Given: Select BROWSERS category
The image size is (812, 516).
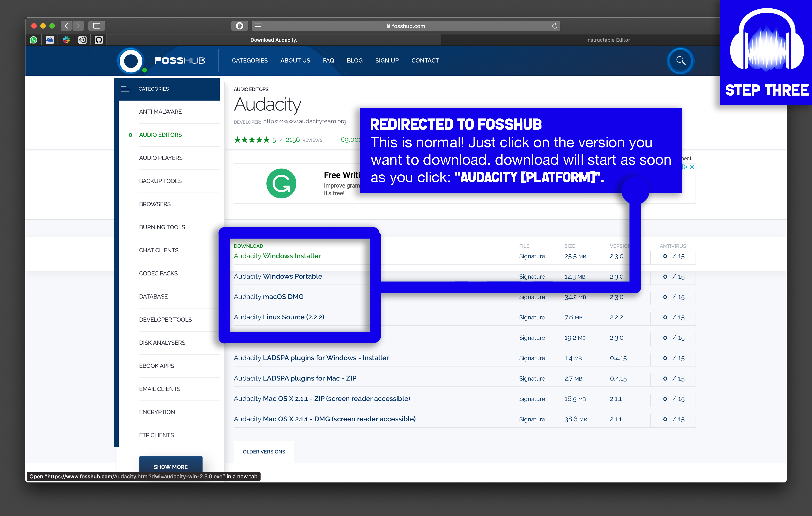Looking at the screenshot, I should [x=155, y=204].
